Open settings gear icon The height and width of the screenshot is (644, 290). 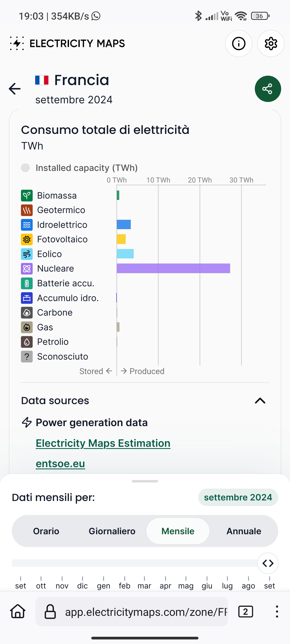(271, 43)
